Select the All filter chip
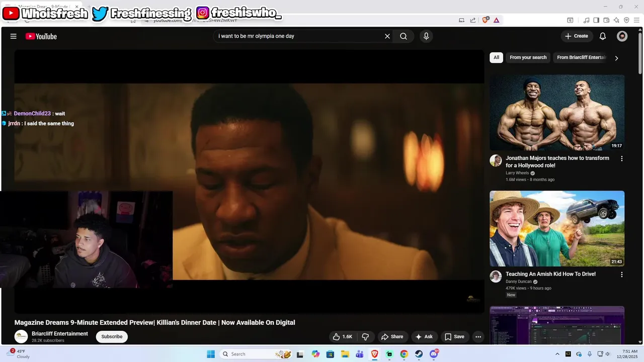 point(496,57)
